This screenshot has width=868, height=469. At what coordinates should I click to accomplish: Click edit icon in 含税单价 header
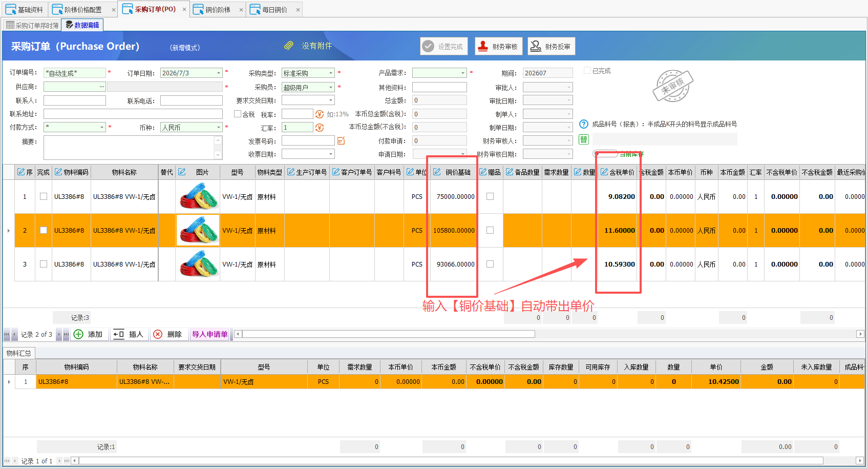click(x=604, y=172)
